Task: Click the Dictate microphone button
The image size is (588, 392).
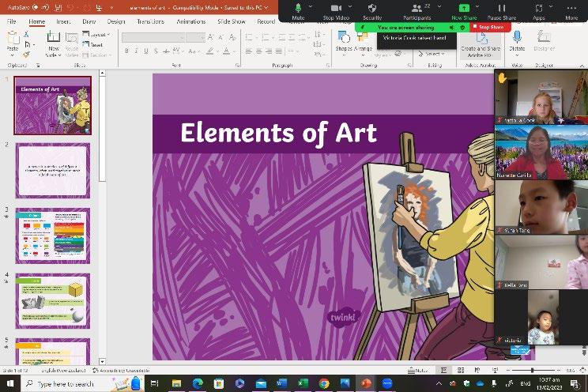Action: pyautogui.click(x=517, y=42)
